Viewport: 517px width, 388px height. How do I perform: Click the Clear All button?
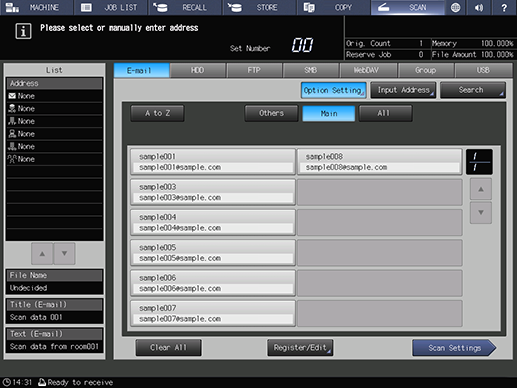point(168,348)
